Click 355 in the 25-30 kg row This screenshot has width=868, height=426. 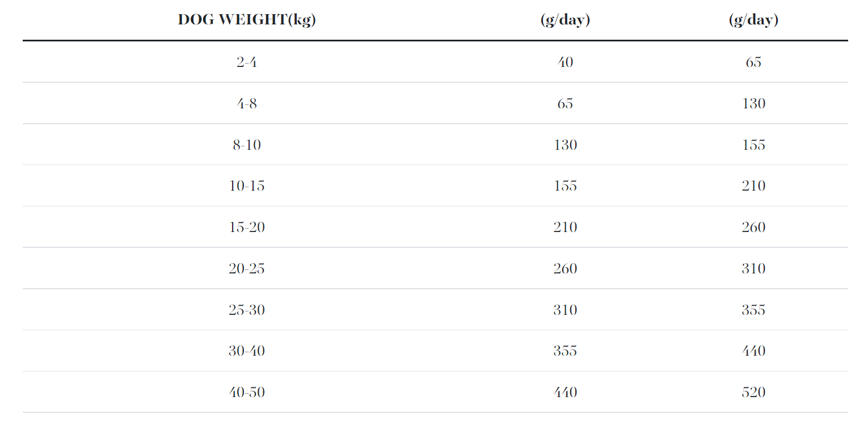(x=753, y=310)
